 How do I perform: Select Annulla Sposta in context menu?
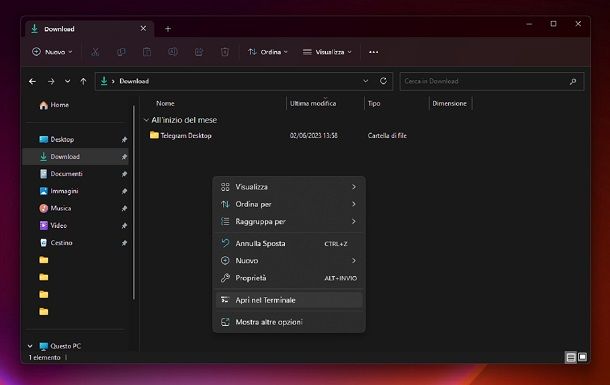click(x=289, y=243)
